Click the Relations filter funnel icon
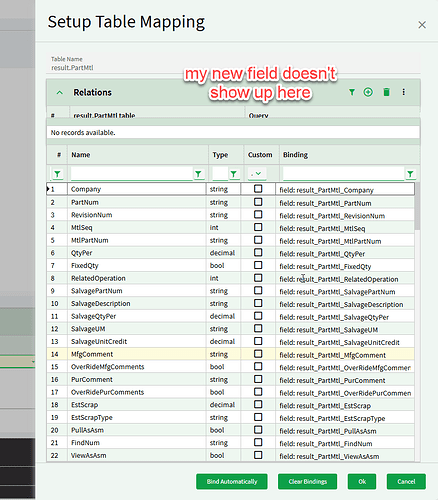438x500 pixels. point(352,92)
